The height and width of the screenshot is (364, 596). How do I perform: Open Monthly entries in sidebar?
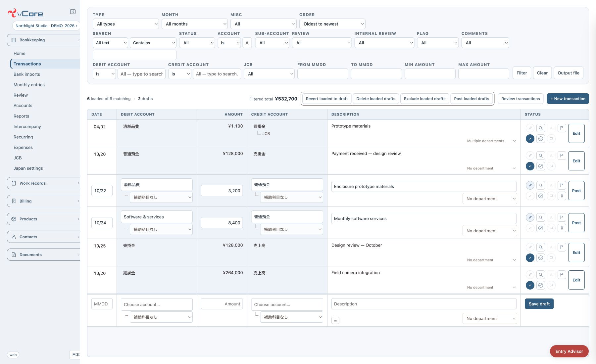click(x=29, y=85)
